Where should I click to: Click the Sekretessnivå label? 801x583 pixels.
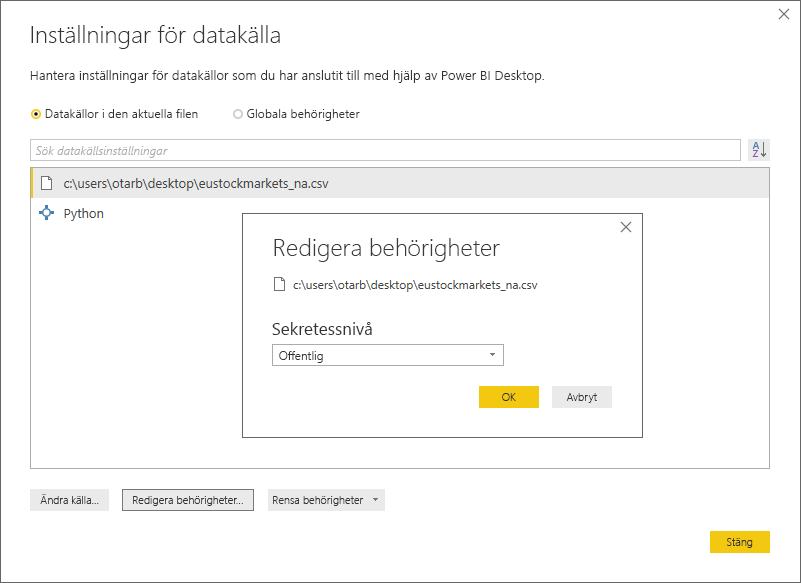322,329
